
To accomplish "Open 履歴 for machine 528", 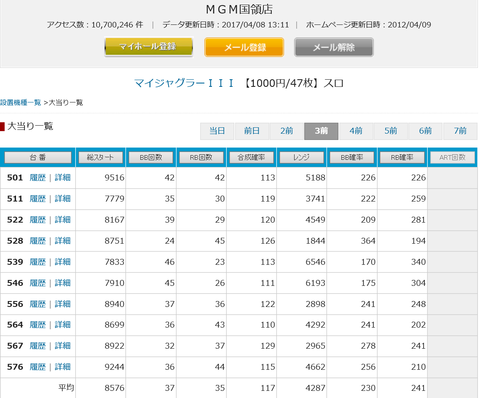I will 38,241.
